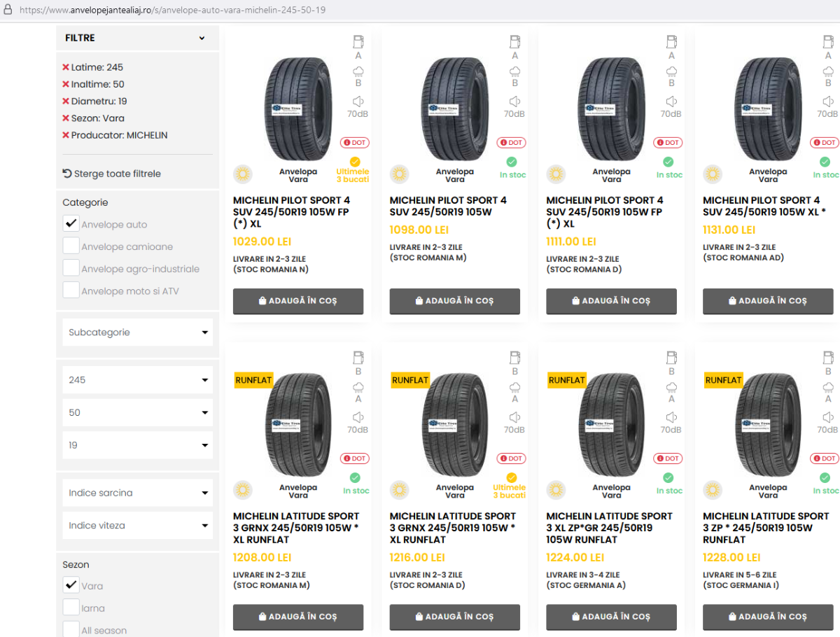The image size is (840, 637).
Task: Check the Iarna season checkbox
Action: point(71,608)
